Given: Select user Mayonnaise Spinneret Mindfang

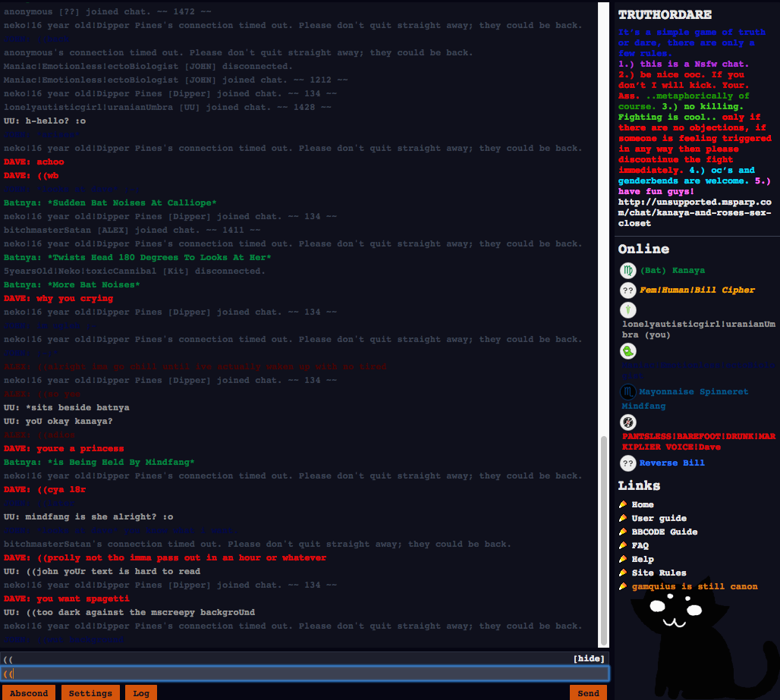Looking at the screenshot, I should [684, 399].
